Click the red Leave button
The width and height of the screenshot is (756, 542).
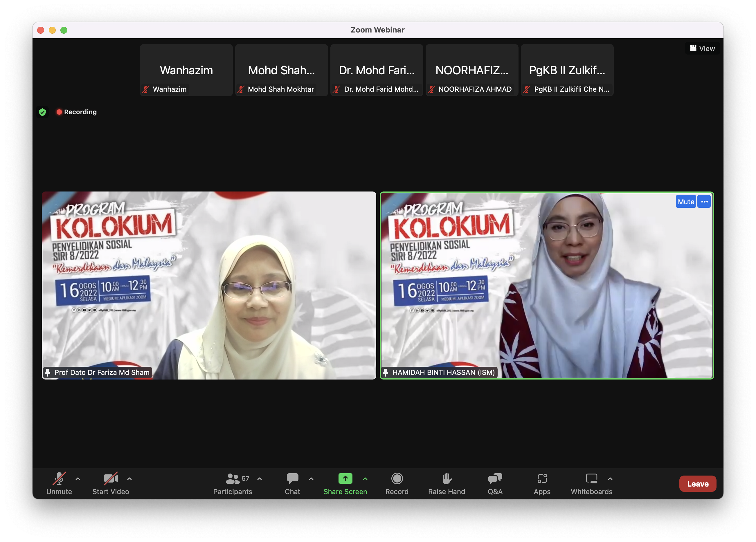[697, 484]
